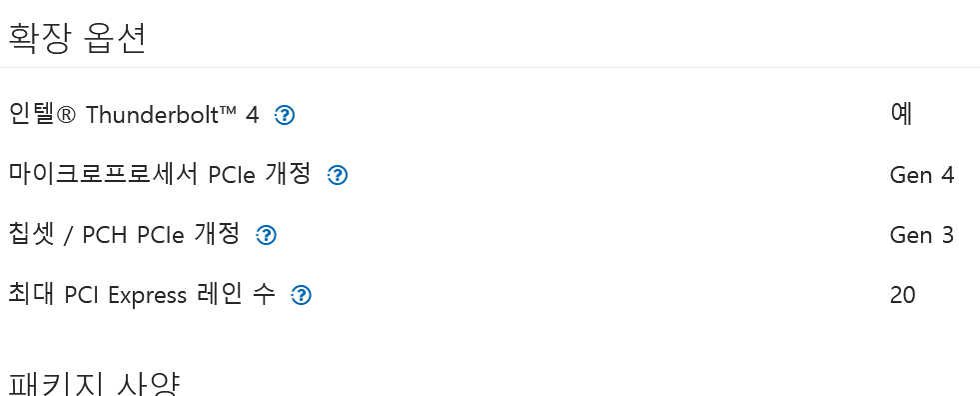The image size is (980, 396).
Task: Click the 인텔® word in first row
Action: click(43, 114)
